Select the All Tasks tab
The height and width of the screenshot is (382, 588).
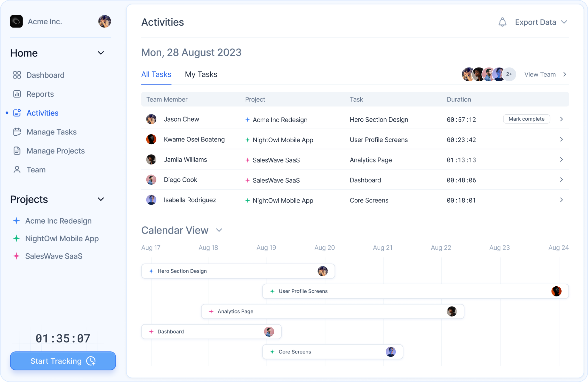pyautogui.click(x=156, y=74)
